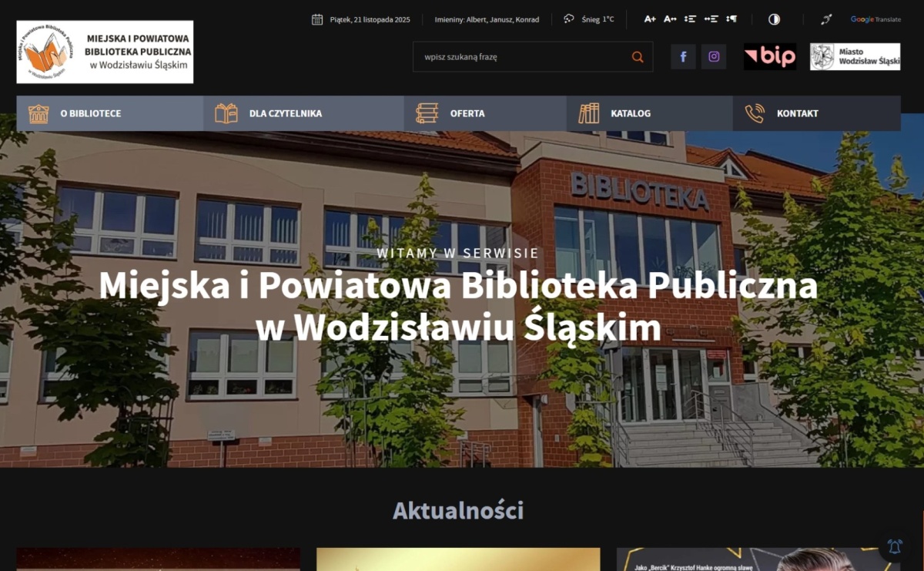Expand the OFERTA menu

(465, 113)
